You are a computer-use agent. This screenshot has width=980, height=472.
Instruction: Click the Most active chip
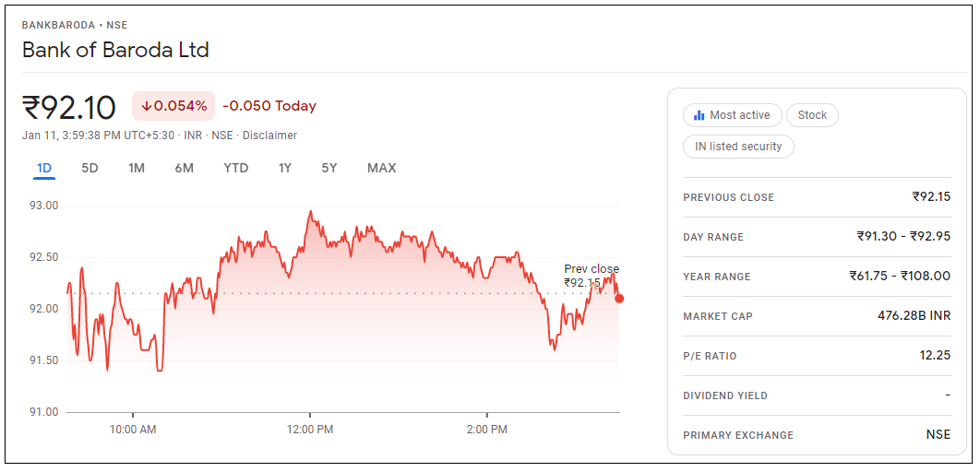(733, 115)
